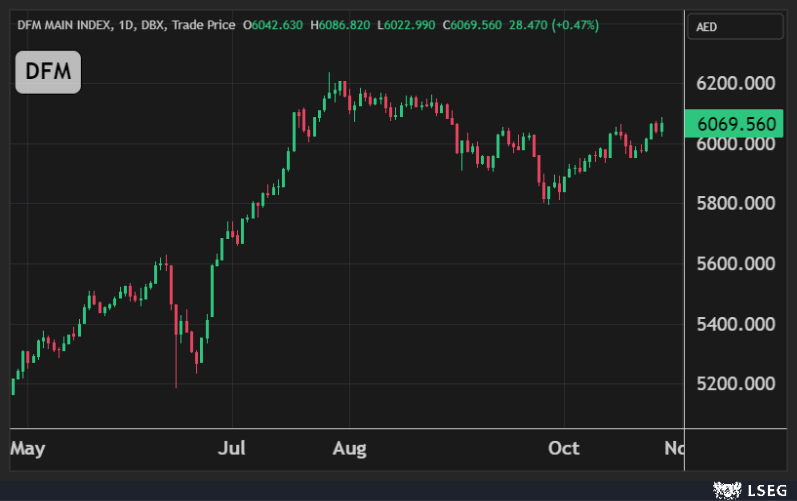The height and width of the screenshot is (501, 797).
Task: Click the DFM symbol badge
Action: click(x=47, y=73)
